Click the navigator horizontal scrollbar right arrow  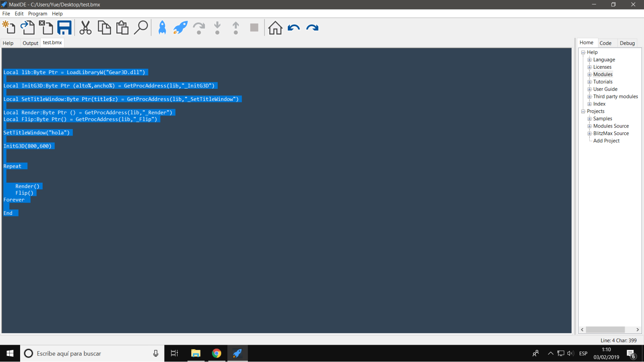638,329
